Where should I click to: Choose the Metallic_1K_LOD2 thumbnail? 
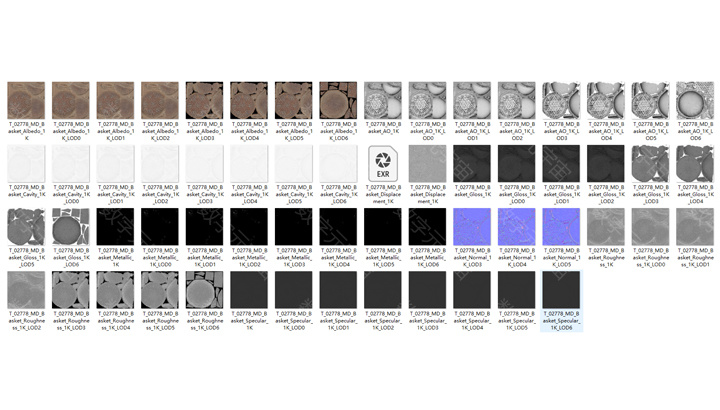(249, 227)
